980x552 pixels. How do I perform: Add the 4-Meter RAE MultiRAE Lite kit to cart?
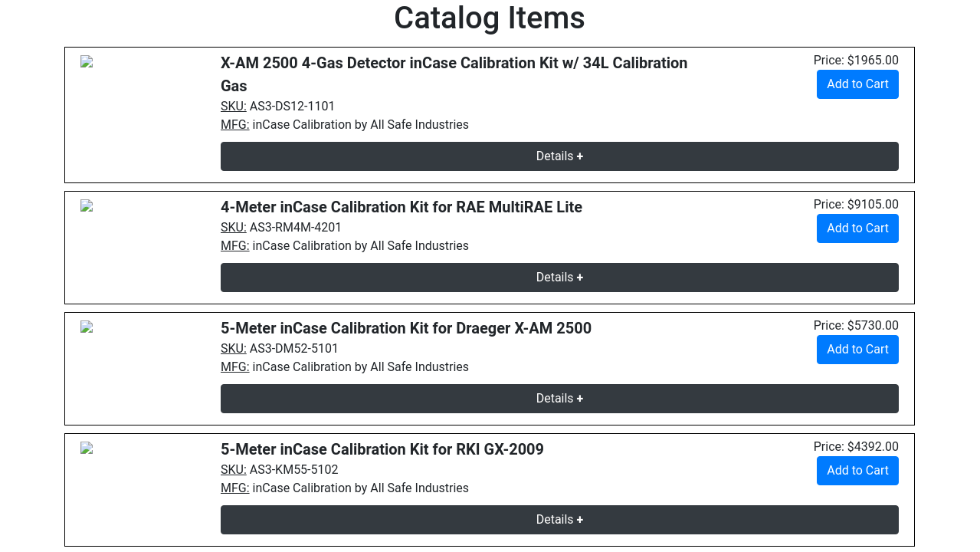[857, 228]
